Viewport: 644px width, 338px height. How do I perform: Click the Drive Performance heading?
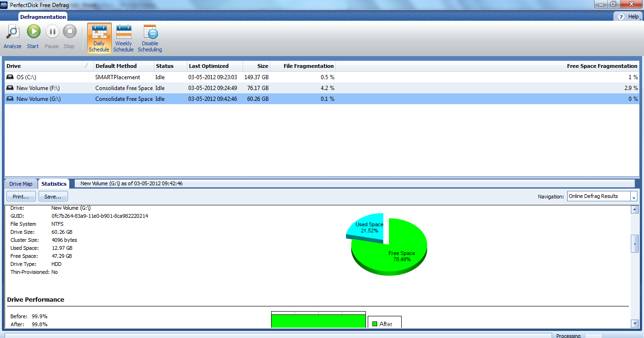(36, 299)
